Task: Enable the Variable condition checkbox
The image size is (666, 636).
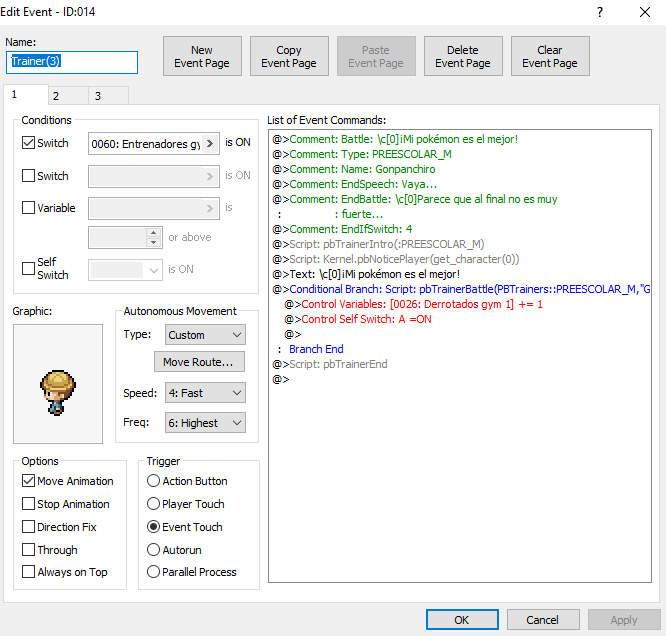Action: 29,208
